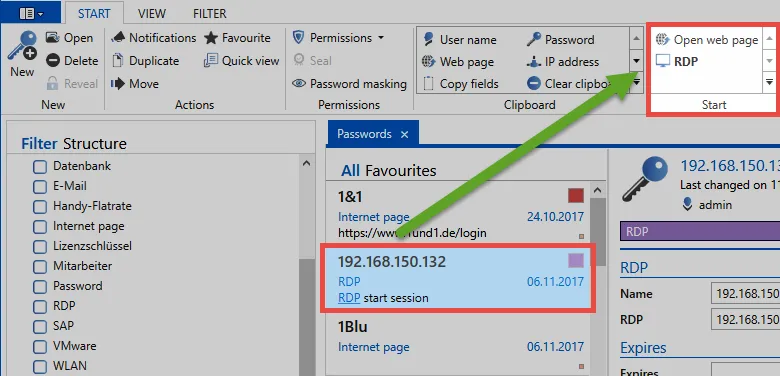Screen dimensions: 780x376
Task: Click Open web page in Start group
Action: (707, 40)
